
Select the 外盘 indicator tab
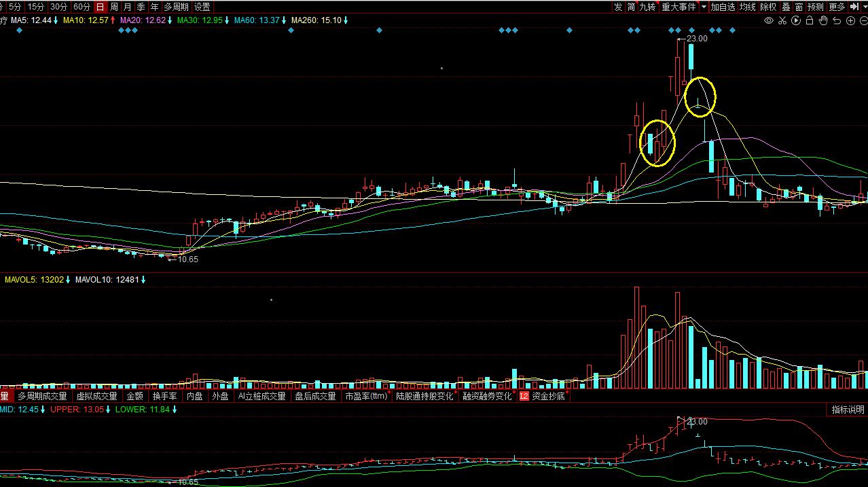(220, 396)
